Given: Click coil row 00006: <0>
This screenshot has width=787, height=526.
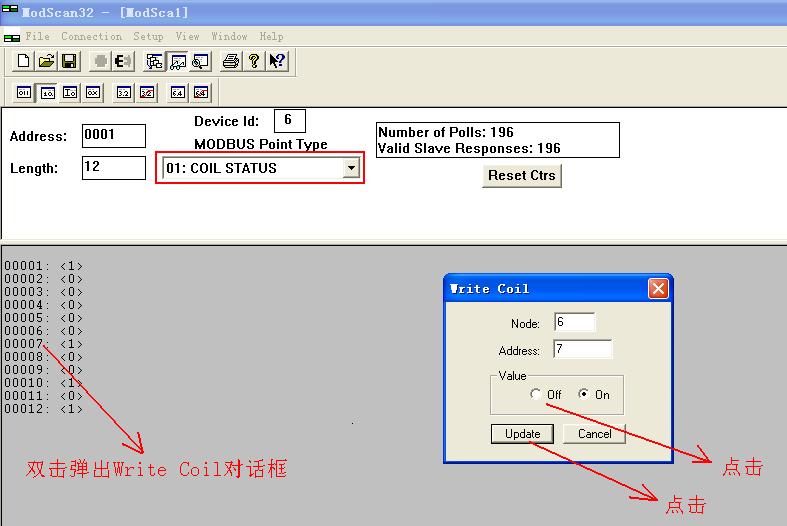Looking at the screenshot, I should (43, 331).
